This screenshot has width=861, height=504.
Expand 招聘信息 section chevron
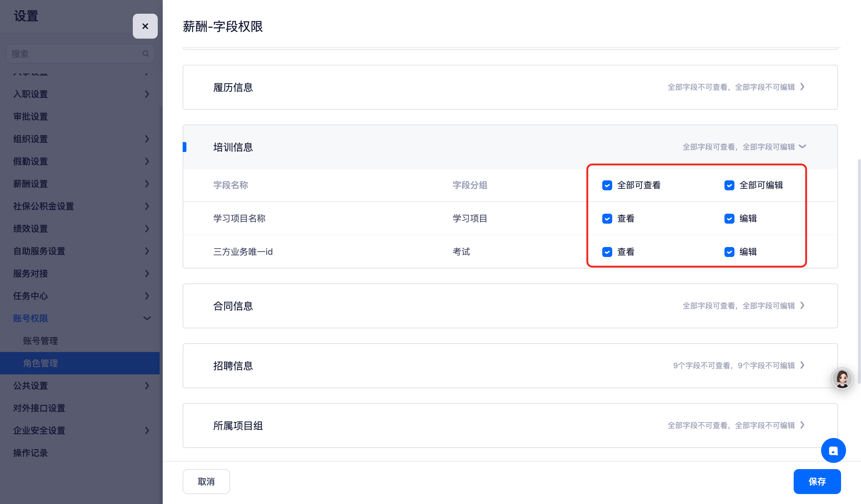point(803,365)
